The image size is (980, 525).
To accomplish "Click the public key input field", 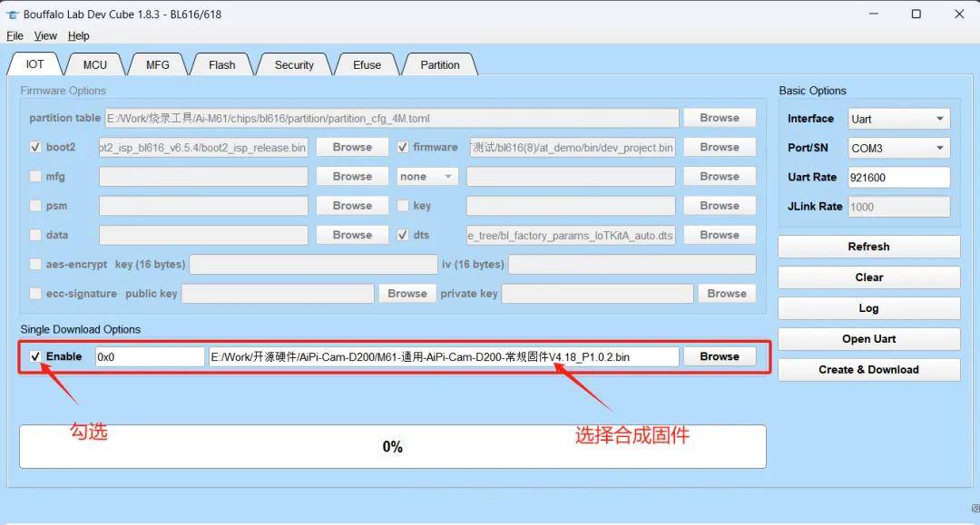I will tap(278, 294).
